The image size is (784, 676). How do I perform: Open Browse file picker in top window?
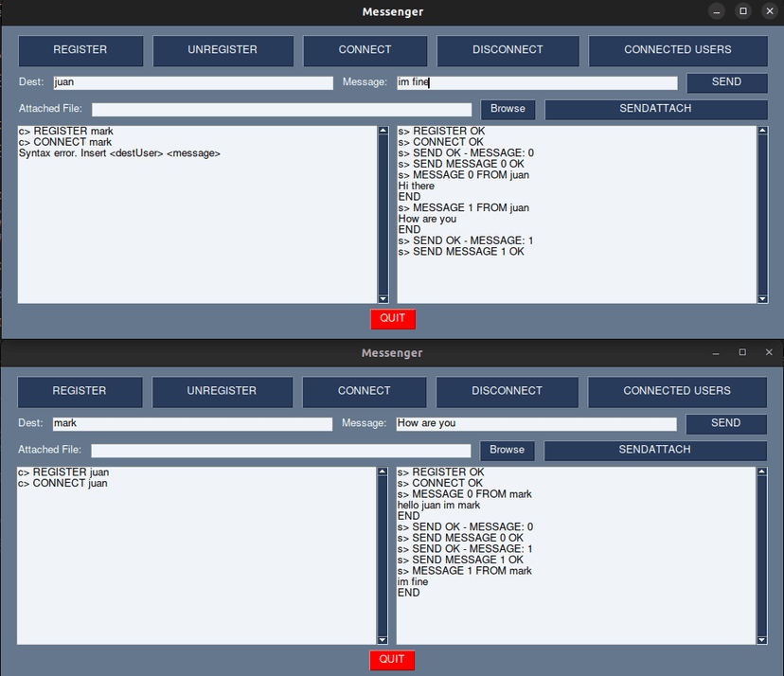tap(508, 109)
